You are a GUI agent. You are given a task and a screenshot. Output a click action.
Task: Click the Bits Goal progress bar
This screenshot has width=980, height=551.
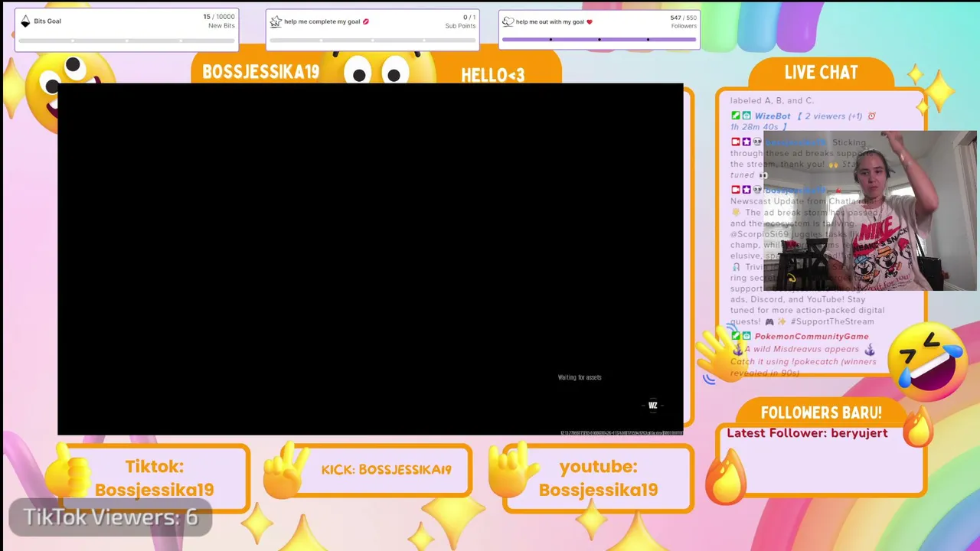pos(126,40)
